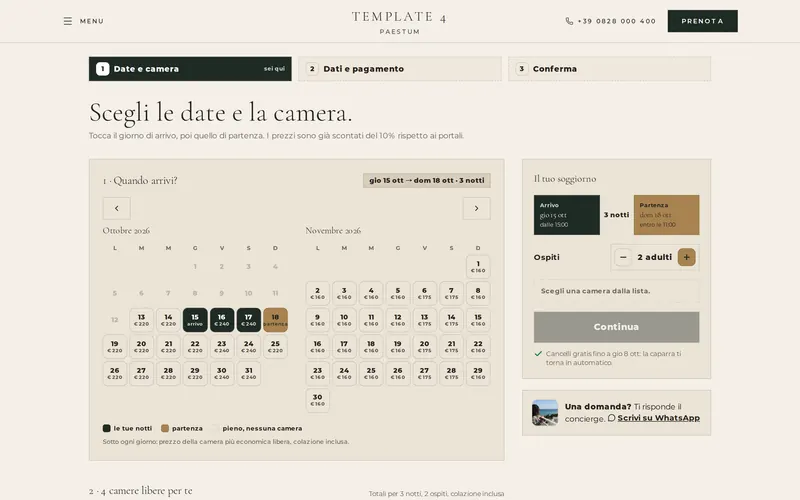Click 'Scegli una camera dalla lista.' field
800x500 pixels.
[x=616, y=291]
